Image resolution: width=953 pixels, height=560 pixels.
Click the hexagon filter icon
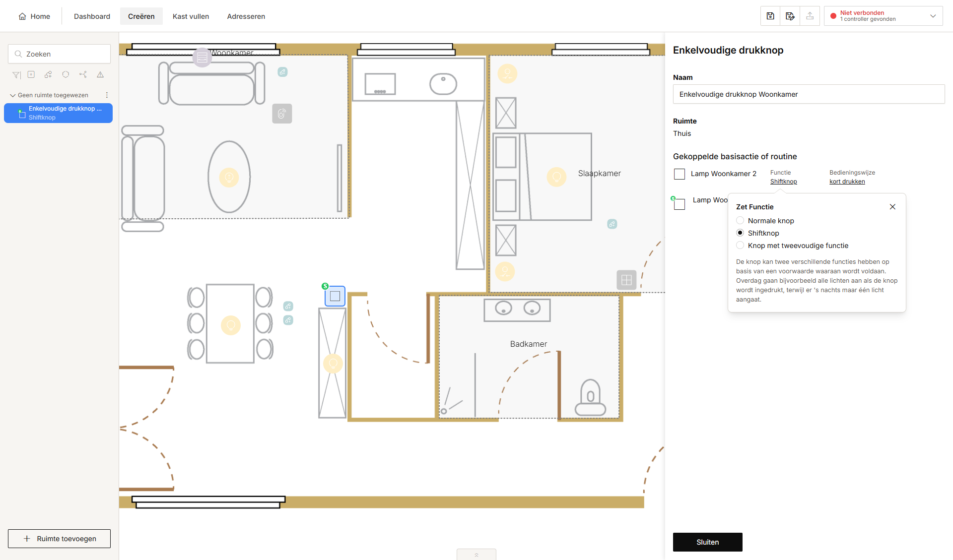66,74
